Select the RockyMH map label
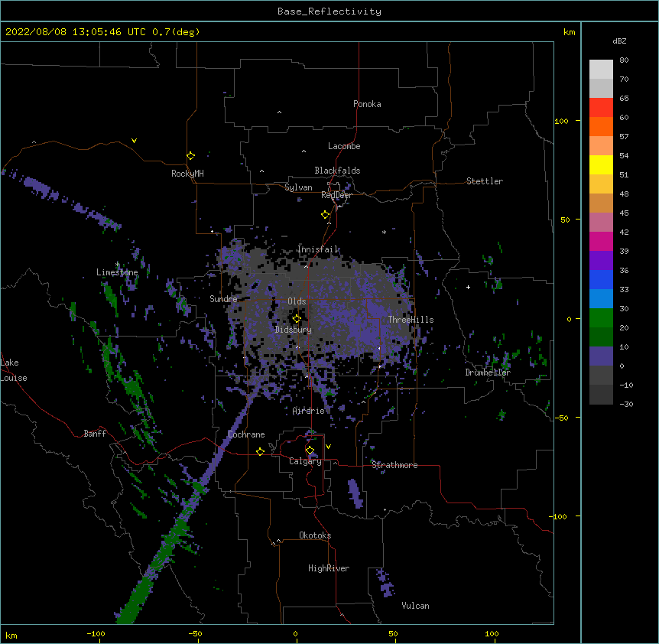The width and height of the screenshot is (659, 644). [x=187, y=174]
